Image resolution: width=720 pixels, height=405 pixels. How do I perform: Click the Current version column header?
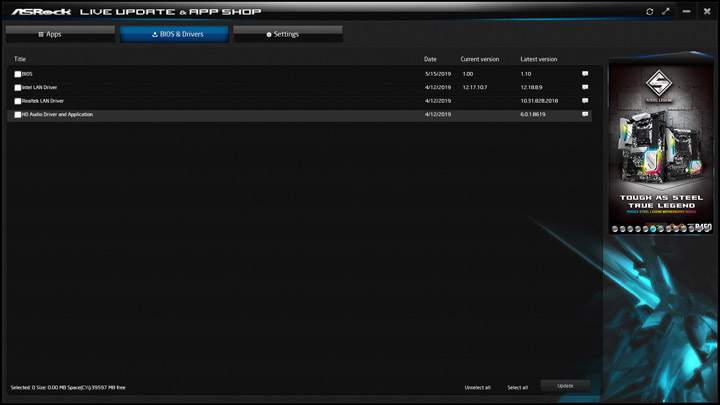(480, 59)
